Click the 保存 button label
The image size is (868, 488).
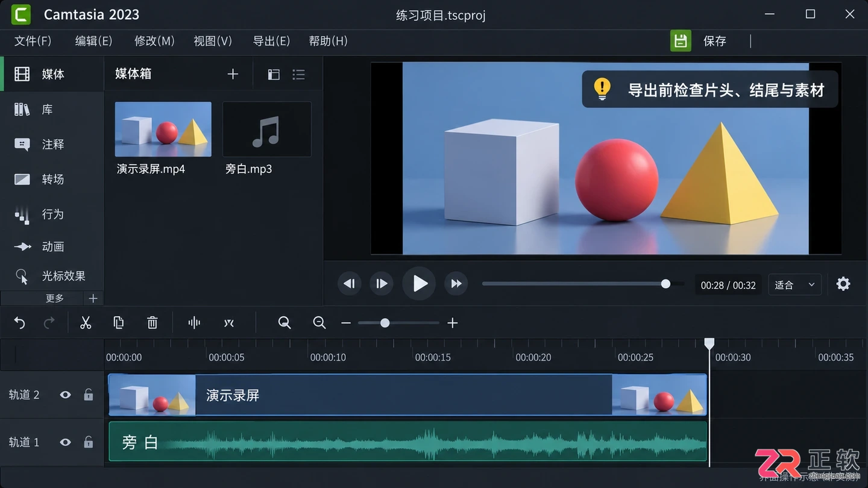tap(715, 41)
